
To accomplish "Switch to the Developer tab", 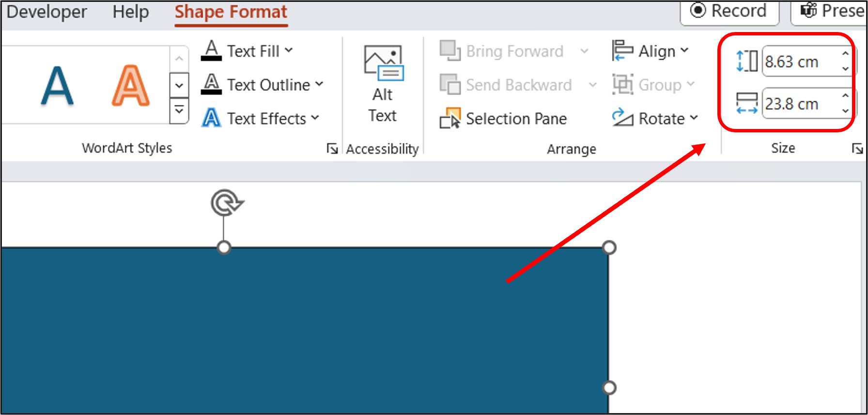I will click(46, 12).
